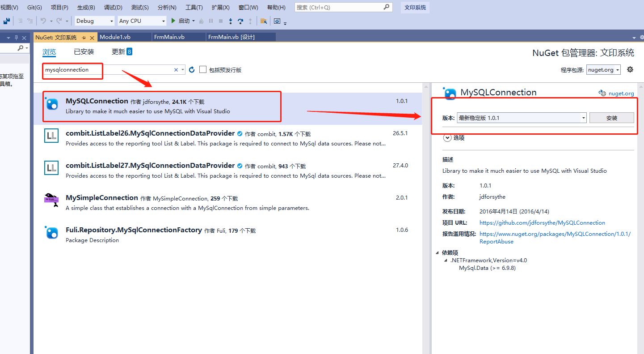Open NuGet settings gear icon

pos(630,69)
